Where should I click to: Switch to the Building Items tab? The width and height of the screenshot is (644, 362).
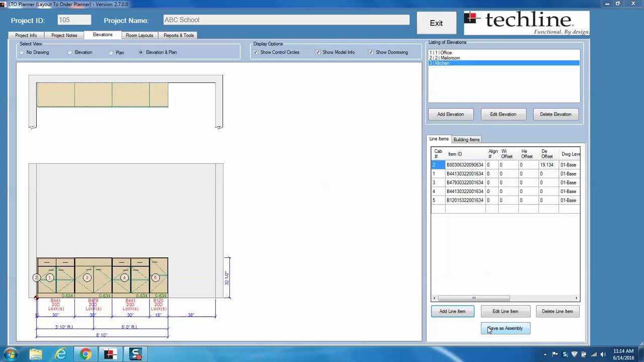click(466, 139)
